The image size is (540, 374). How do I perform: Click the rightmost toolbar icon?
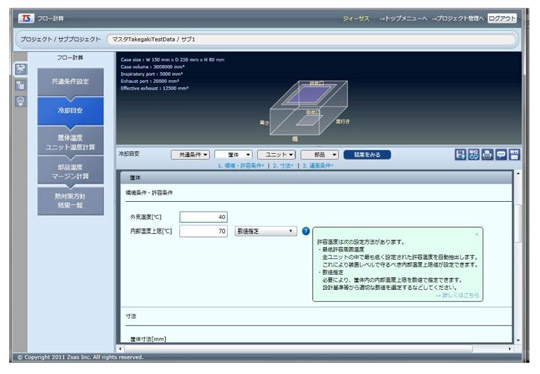click(515, 155)
